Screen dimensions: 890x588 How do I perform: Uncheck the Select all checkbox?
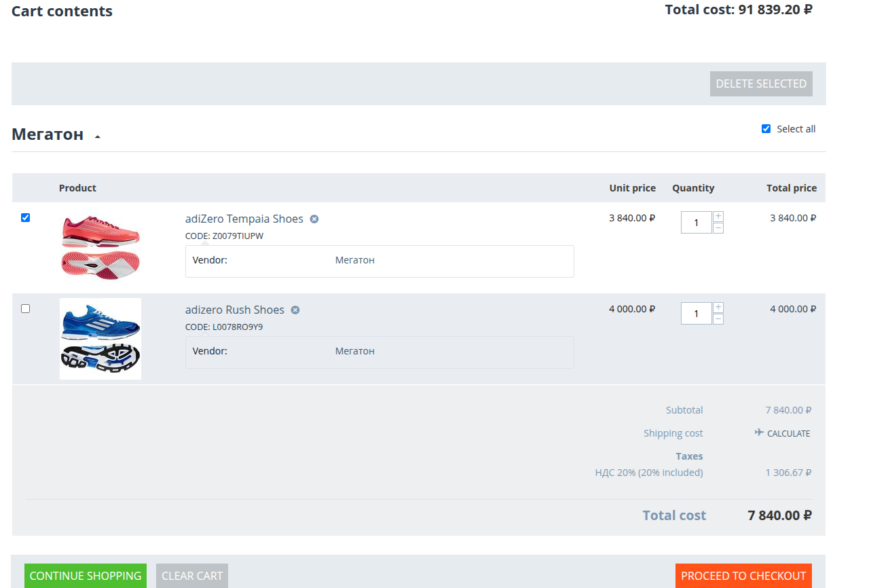(x=766, y=129)
